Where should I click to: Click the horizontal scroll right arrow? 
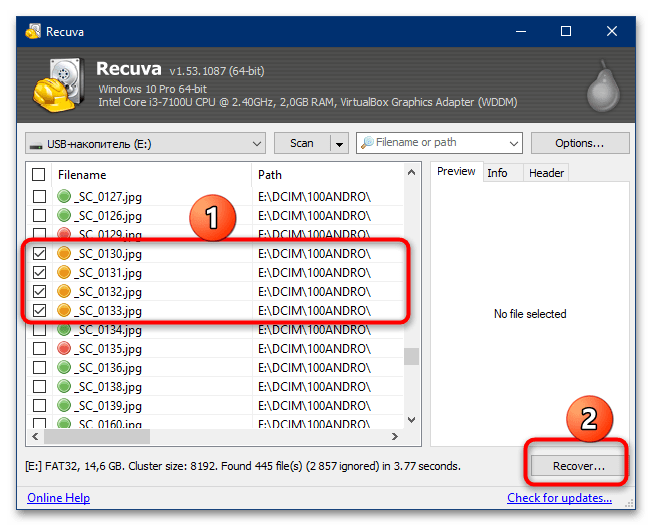pyautogui.click(x=395, y=437)
